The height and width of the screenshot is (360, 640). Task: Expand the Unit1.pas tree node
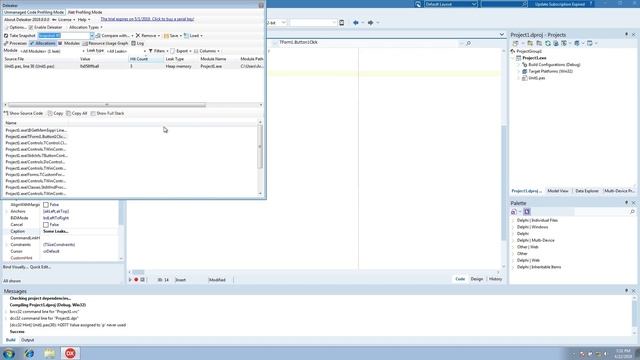tap(519, 78)
